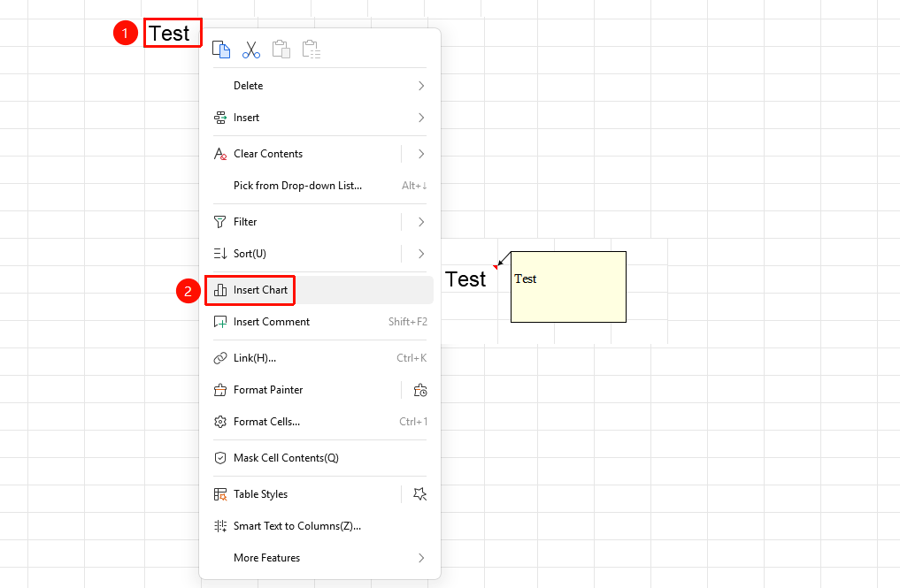Expand the Sort(U) submenu arrow
Screen dimensions: 900x588
click(421, 254)
